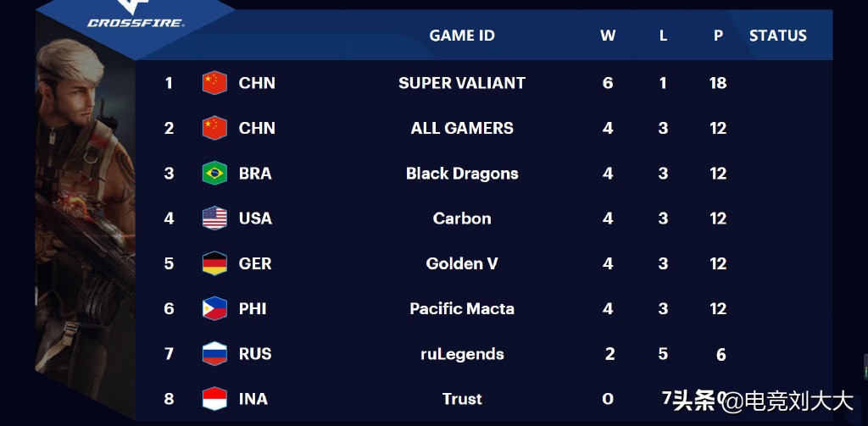Click the Philippines flag icon
The width and height of the screenshot is (868, 426).
point(214,308)
